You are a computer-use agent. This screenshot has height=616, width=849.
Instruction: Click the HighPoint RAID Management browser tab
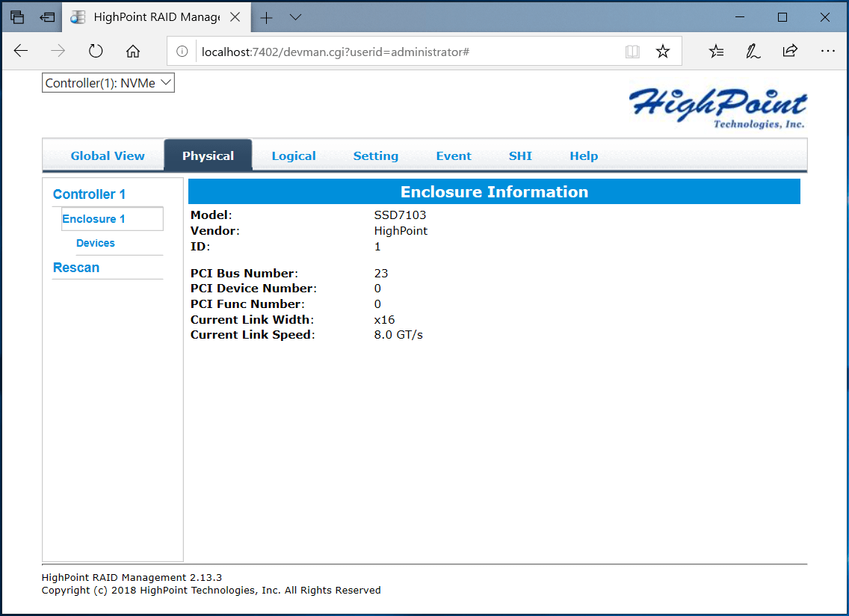tap(156, 16)
